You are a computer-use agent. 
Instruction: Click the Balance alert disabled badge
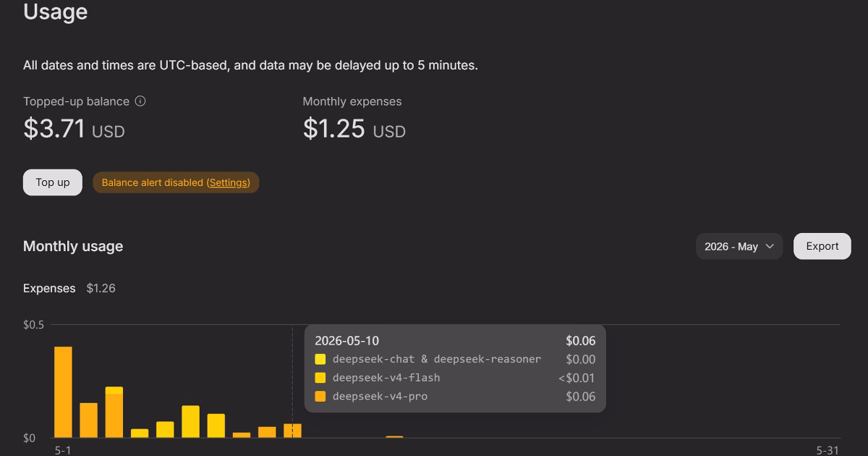pyautogui.click(x=176, y=182)
